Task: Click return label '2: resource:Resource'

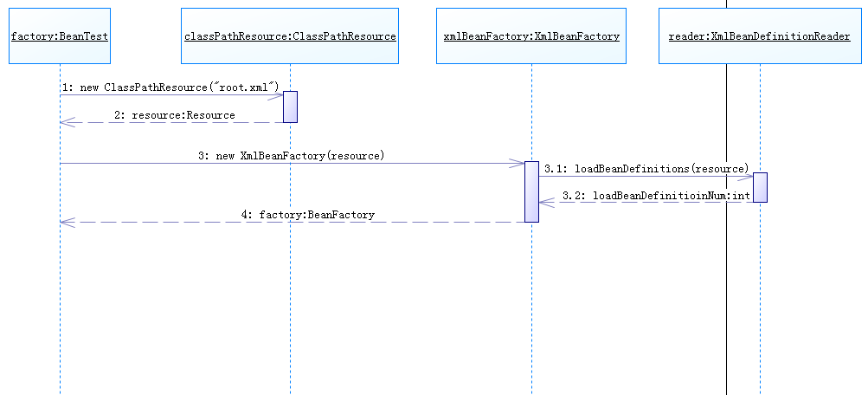Action: (174, 115)
